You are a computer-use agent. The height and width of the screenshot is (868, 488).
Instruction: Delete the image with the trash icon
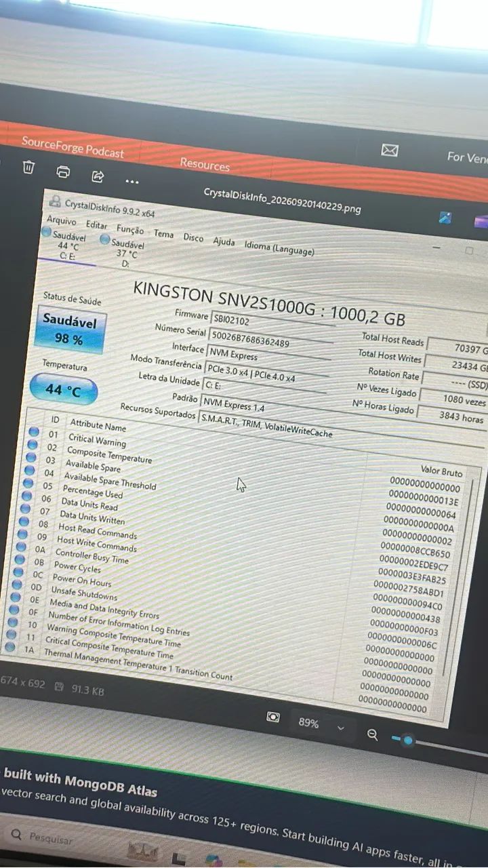click(x=28, y=167)
